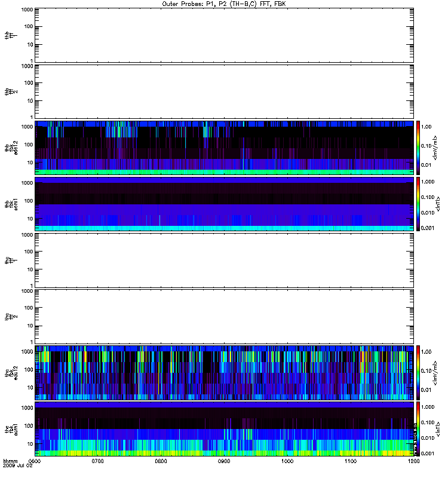
Task: Click the thc fbk edc12 spectrogram panel
Action: coord(225,373)
